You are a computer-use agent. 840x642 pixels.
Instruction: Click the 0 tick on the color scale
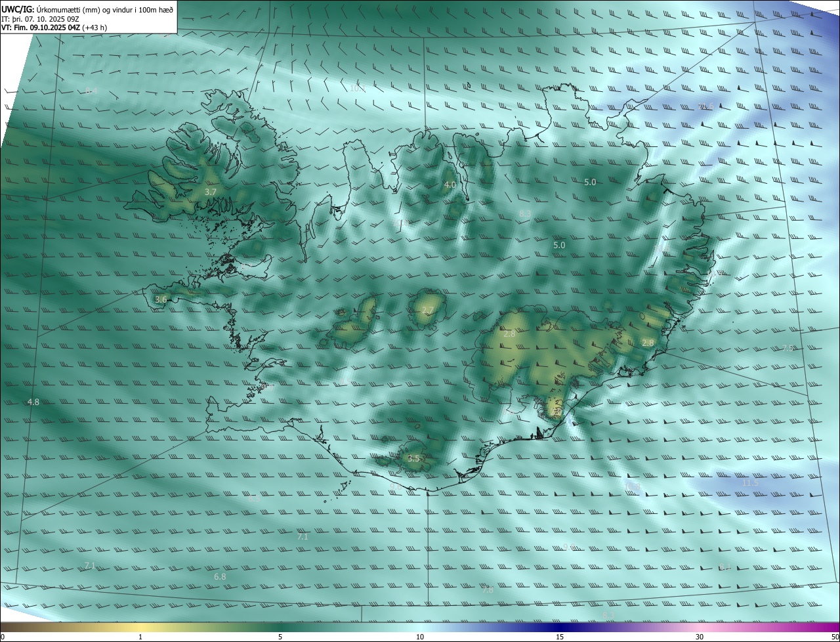[x=3, y=637]
